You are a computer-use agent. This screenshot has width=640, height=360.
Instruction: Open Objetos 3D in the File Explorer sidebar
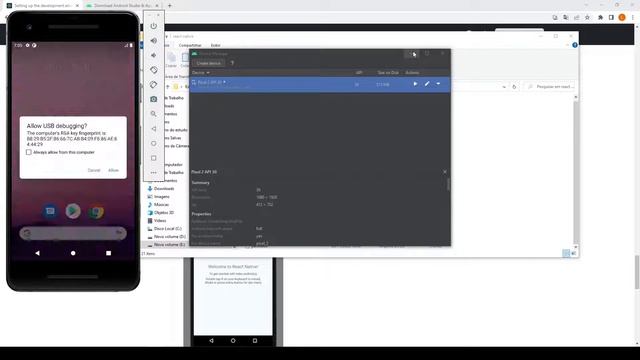(164, 213)
